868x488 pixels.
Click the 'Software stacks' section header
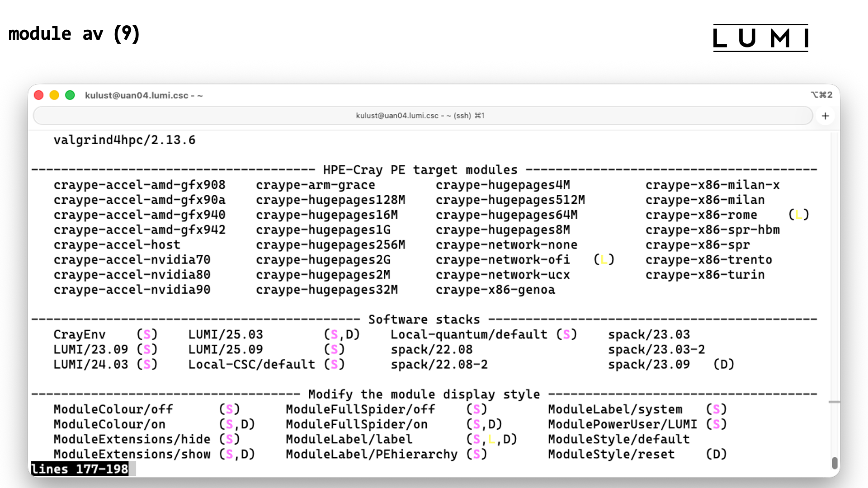click(424, 319)
